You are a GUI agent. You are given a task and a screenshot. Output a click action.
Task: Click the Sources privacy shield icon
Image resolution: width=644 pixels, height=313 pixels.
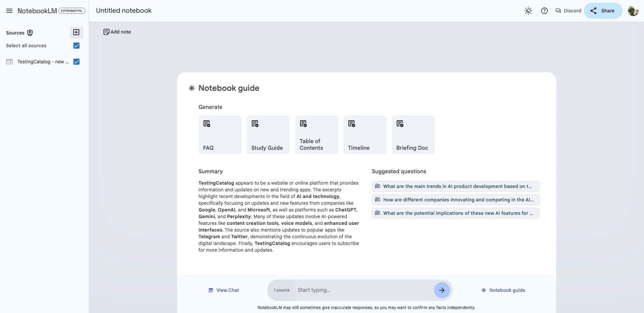pyautogui.click(x=30, y=33)
